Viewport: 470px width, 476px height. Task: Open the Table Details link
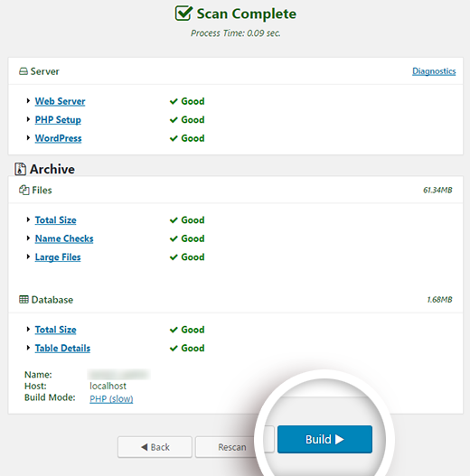[62, 349]
